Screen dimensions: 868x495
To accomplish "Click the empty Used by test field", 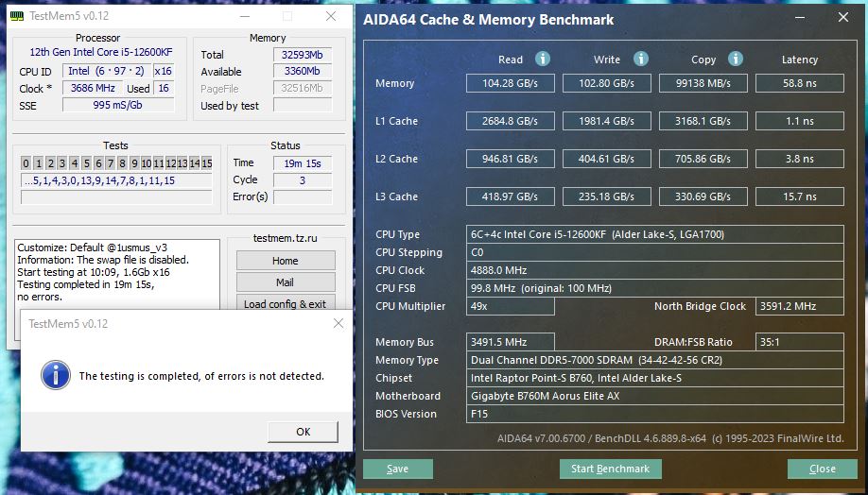I will click(x=303, y=105).
